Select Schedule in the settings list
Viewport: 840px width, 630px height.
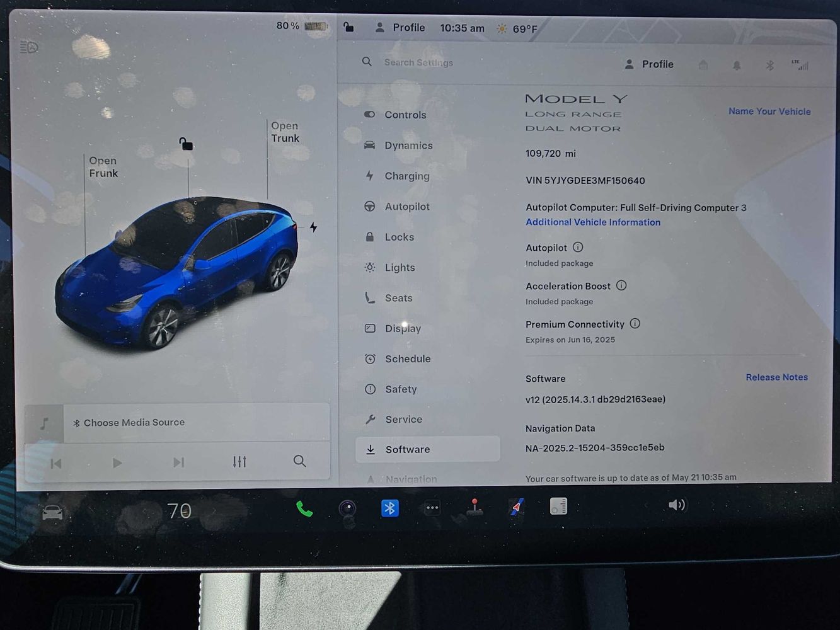tap(398, 358)
